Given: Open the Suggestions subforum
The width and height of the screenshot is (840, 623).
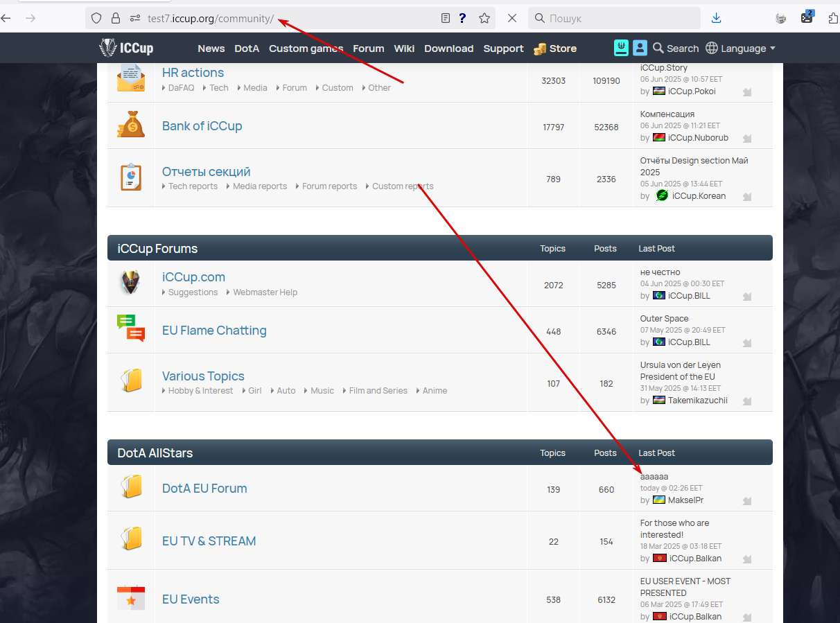Looking at the screenshot, I should click(x=193, y=292).
